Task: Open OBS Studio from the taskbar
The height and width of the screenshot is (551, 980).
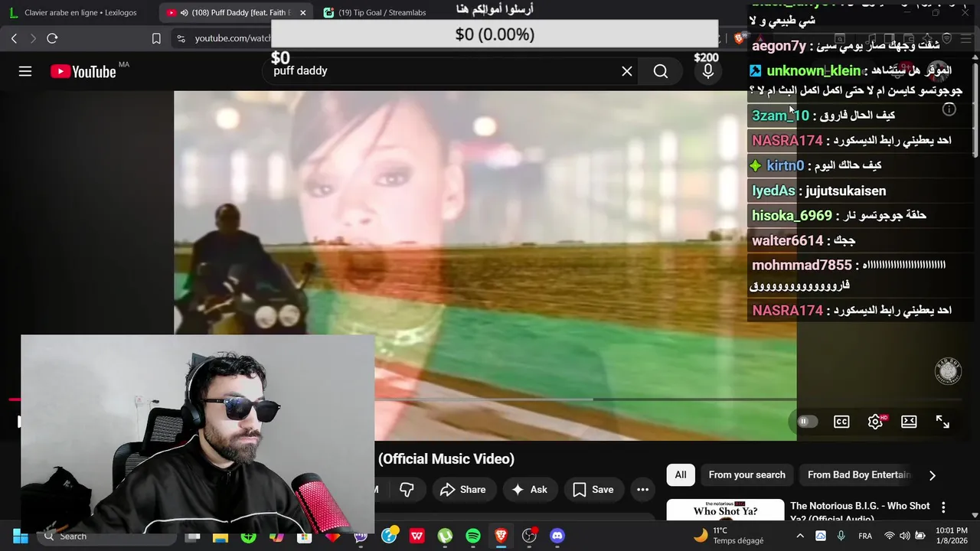Action: coord(530,536)
